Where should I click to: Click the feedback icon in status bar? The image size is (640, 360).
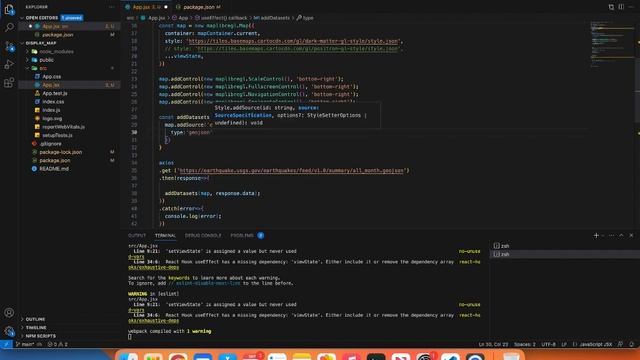(620, 344)
